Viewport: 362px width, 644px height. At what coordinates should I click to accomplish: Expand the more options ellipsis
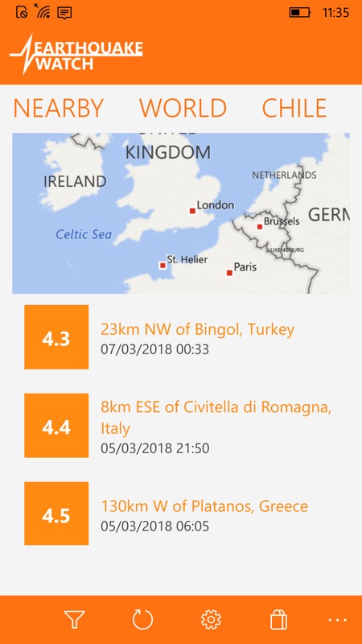[x=337, y=620]
